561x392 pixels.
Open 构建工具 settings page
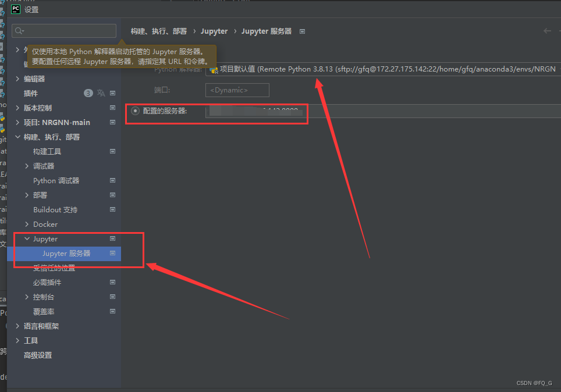click(x=47, y=152)
